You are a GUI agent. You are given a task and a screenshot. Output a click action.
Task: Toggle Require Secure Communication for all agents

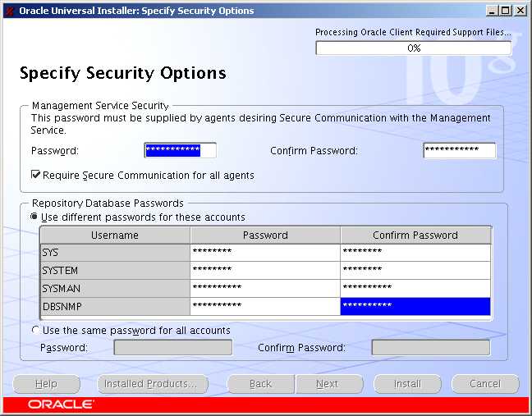coord(36,175)
